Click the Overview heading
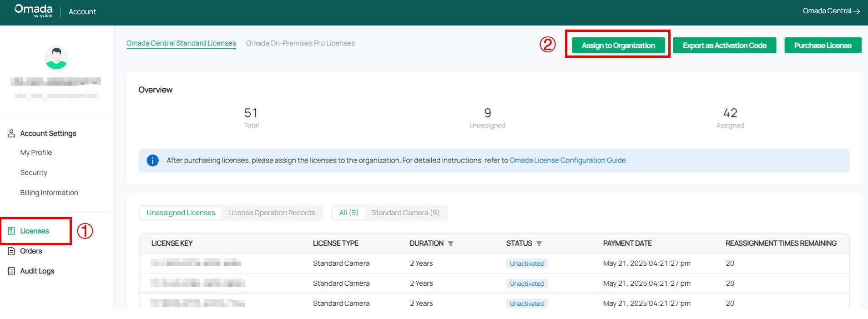This screenshot has height=319, width=868. [156, 90]
